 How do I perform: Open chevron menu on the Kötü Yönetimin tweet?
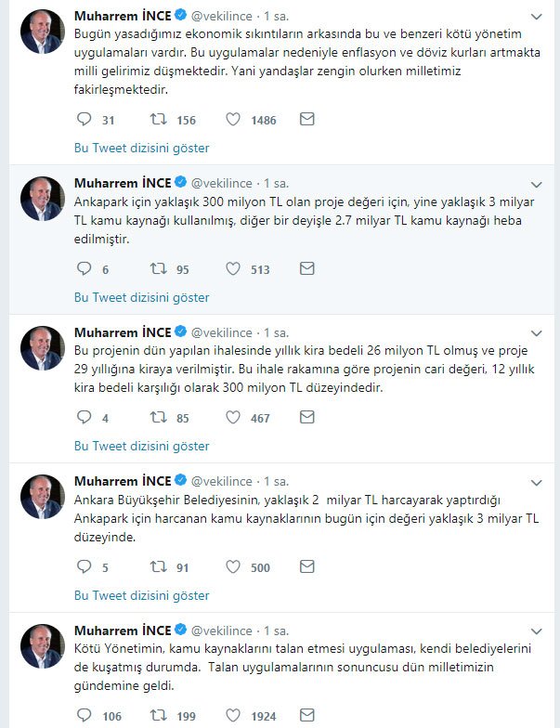click(x=537, y=631)
